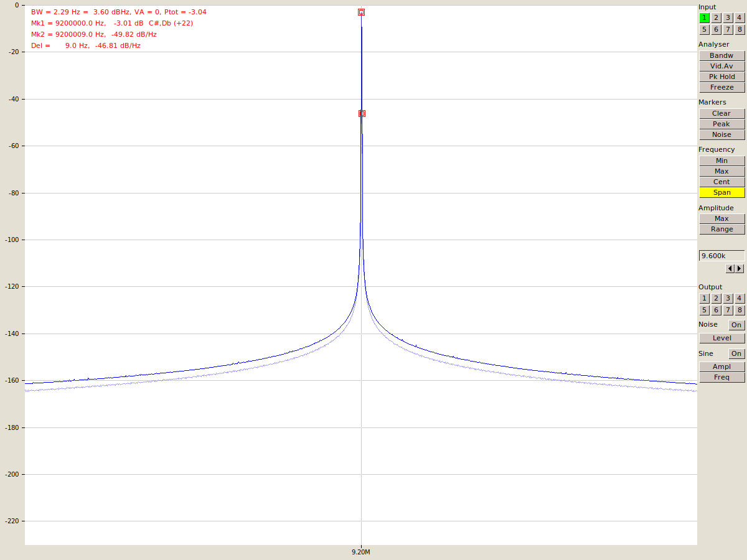This screenshot has width=747, height=560.
Task: Freeze the analyser display
Action: [721, 87]
